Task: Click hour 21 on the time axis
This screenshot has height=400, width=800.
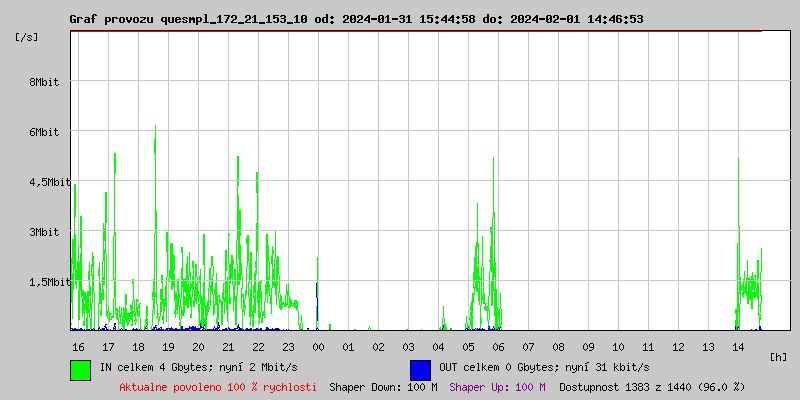Action: pyautogui.click(x=228, y=347)
